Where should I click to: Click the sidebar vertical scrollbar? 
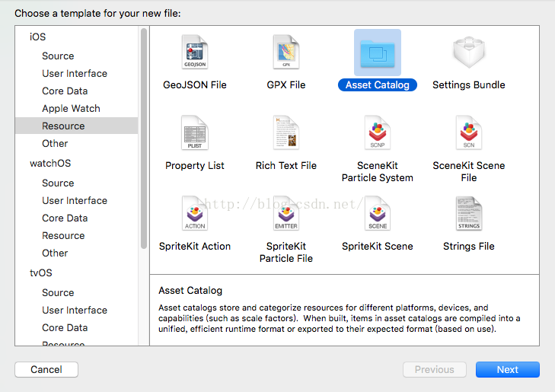[144, 137]
